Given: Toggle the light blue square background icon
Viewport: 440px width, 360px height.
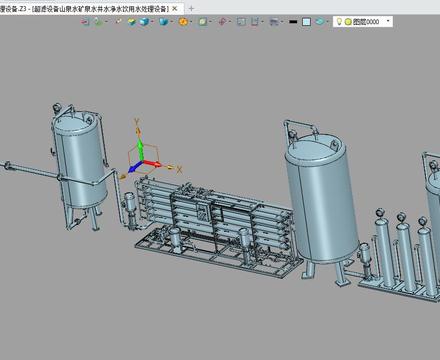Looking at the screenshot, I should (x=306, y=22).
